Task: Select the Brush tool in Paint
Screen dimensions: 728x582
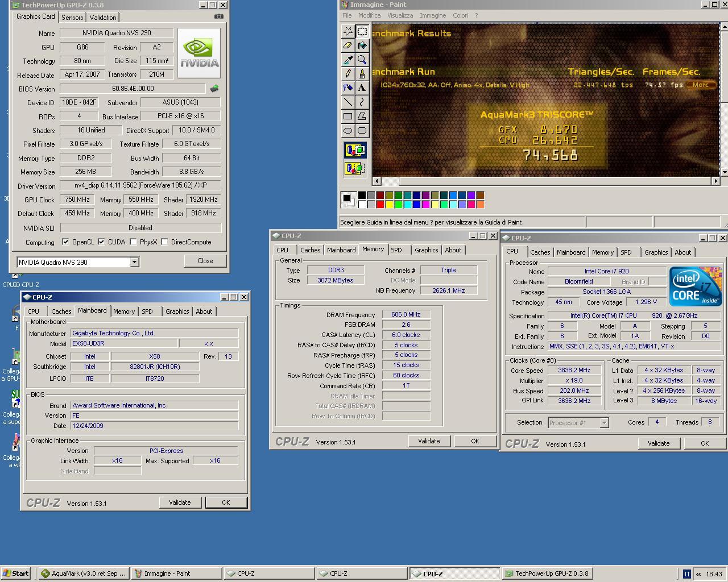Action: tap(362, 74)
